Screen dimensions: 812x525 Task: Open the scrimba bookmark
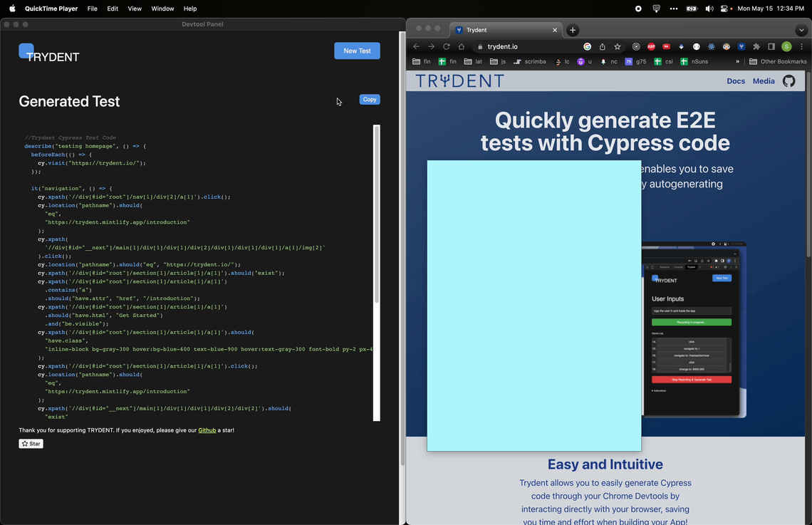click(530, 61)
